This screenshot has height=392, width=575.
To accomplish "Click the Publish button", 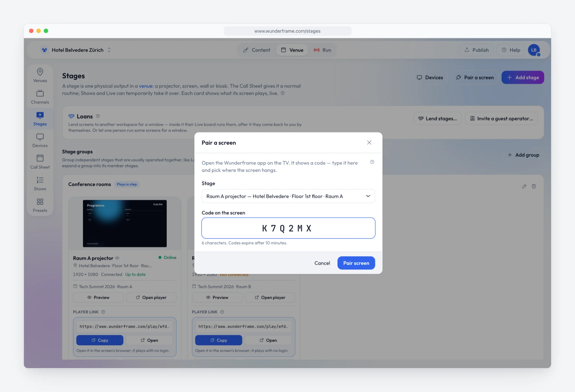I will [x=476, y=50].
